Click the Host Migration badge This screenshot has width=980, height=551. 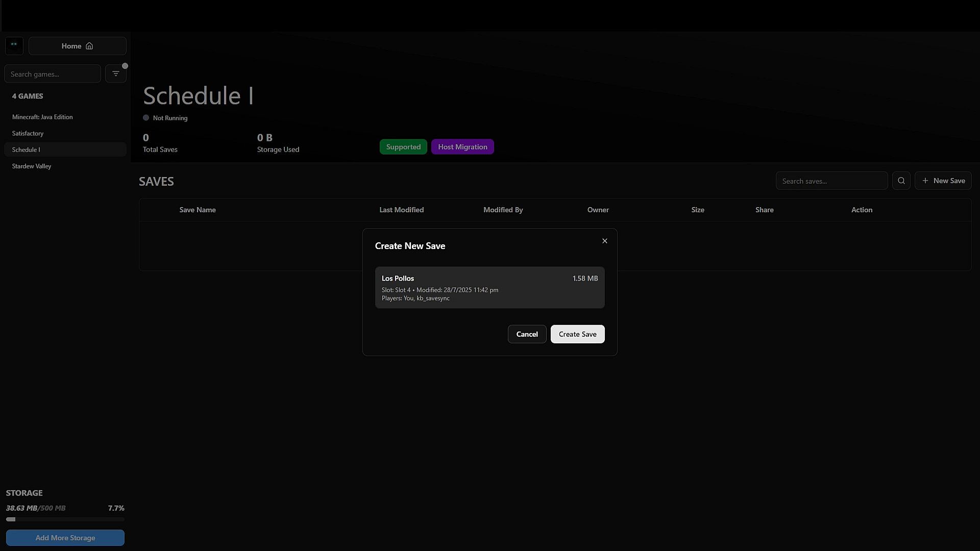click(x=462, y=147)
